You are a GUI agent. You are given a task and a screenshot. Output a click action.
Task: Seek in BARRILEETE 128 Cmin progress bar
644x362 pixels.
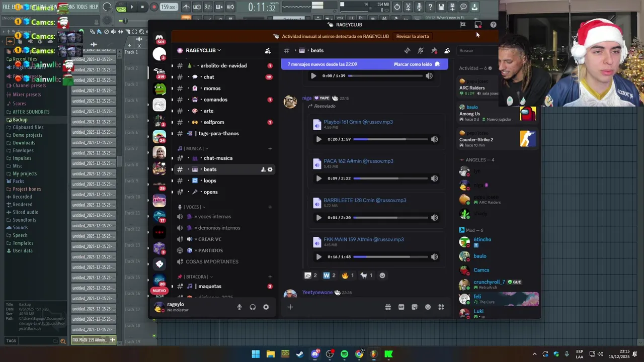coord(390,218)
